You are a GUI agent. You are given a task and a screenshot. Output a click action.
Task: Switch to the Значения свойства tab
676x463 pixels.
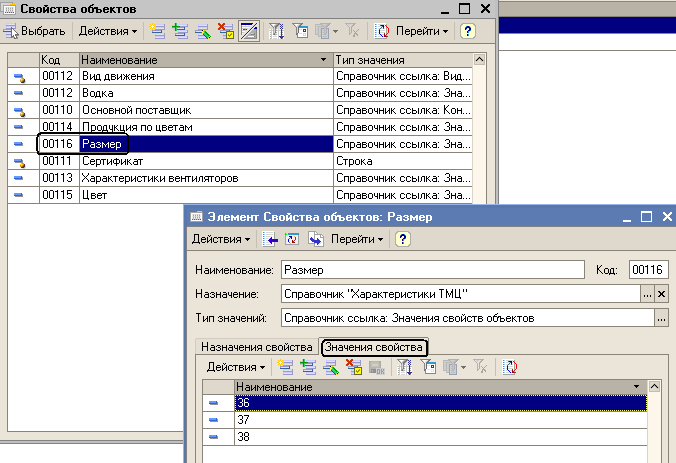(373, 347)
